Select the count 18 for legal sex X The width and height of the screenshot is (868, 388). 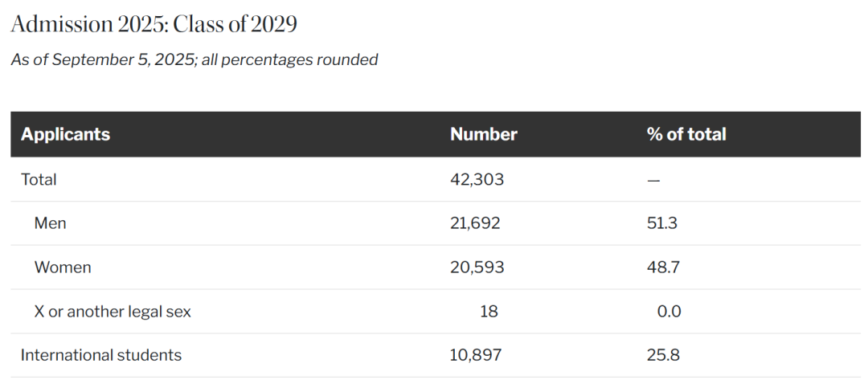[489, 312]
